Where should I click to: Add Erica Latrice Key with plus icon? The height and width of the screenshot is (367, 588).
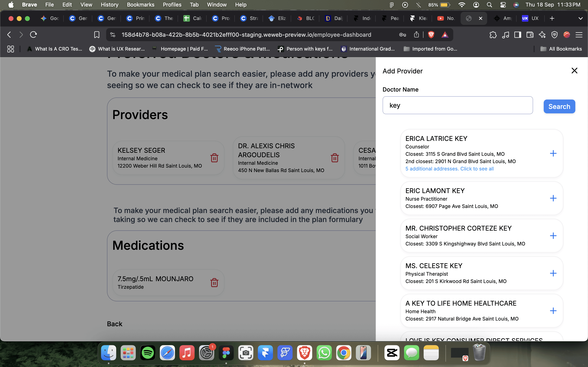coord(553,153)
